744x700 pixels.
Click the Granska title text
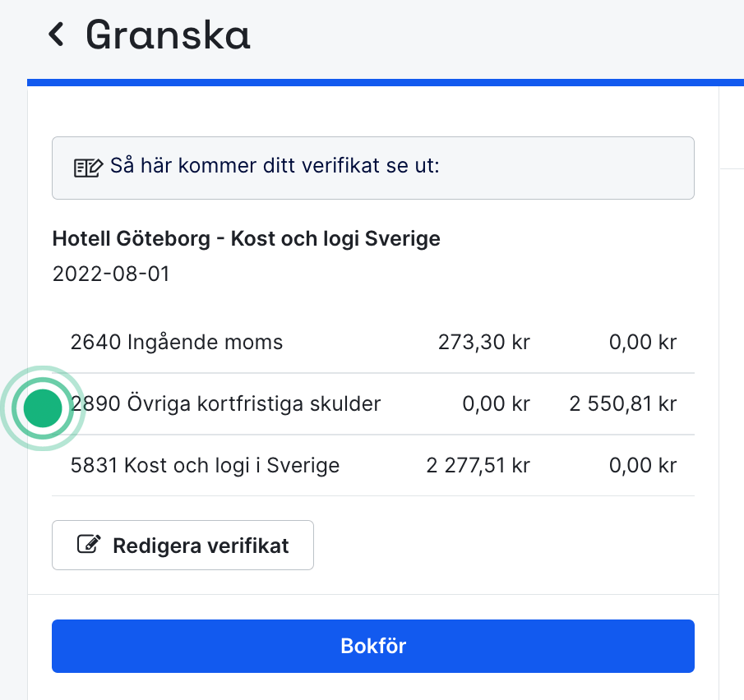pos(167,35)
